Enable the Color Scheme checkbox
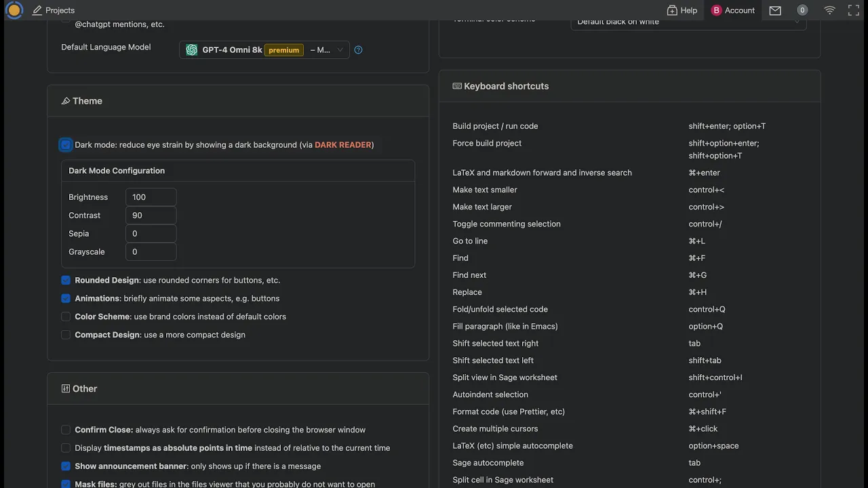This screenshot has height=488, width=868. pyautogui.click(x=66, y=317)
